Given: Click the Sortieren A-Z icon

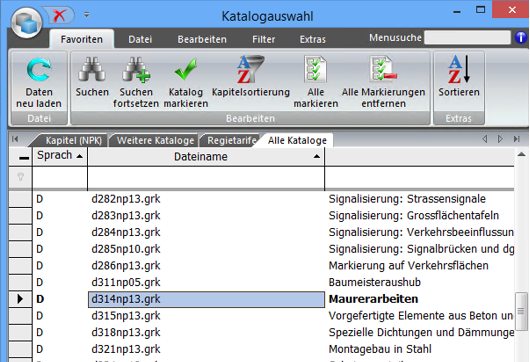Looking at the screenshot, I should [x=459, y=69].
